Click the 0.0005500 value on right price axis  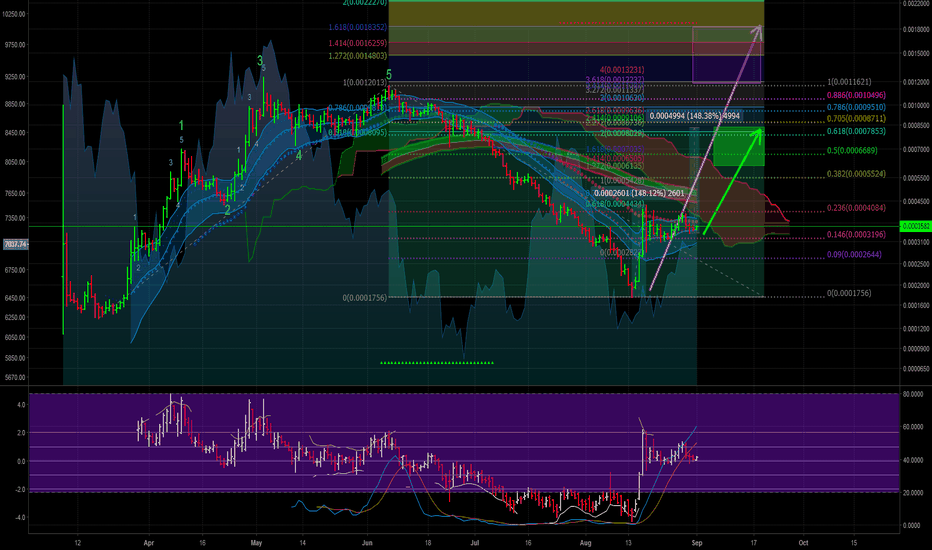[x=917, y=178]
